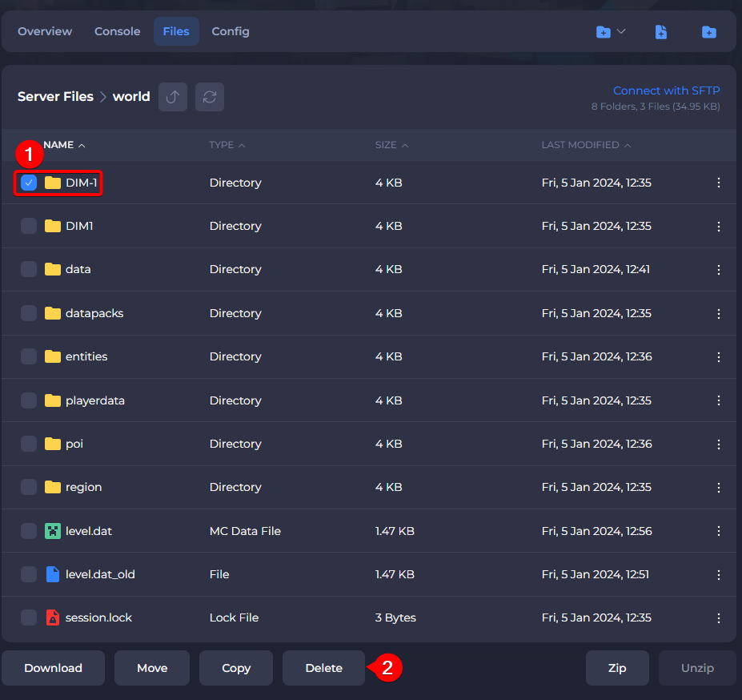Image resolution: width=742 pixels, height=700 pixels.
Task: Click the new file icon
Action: (x=660, y=32)
